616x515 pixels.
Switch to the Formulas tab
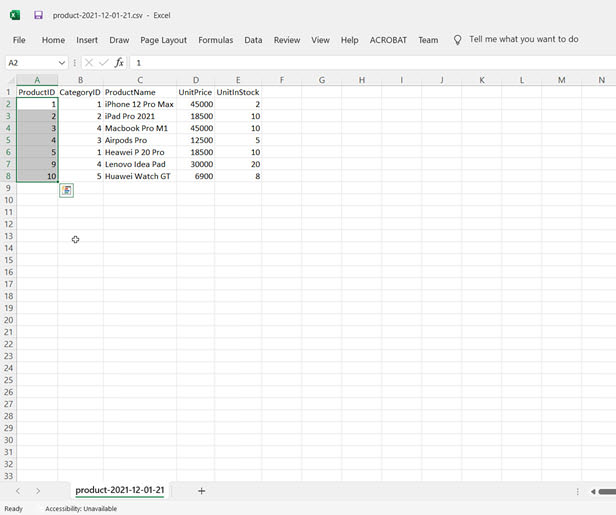[x=216, y=40]
